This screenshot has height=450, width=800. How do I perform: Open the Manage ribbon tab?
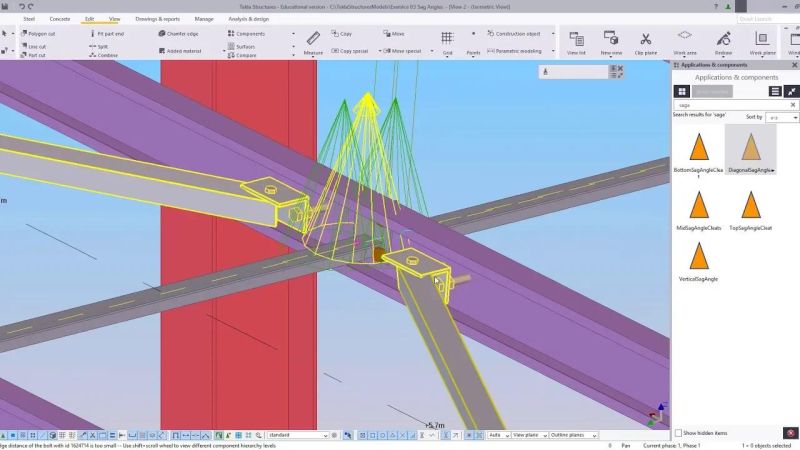(204, 19)
